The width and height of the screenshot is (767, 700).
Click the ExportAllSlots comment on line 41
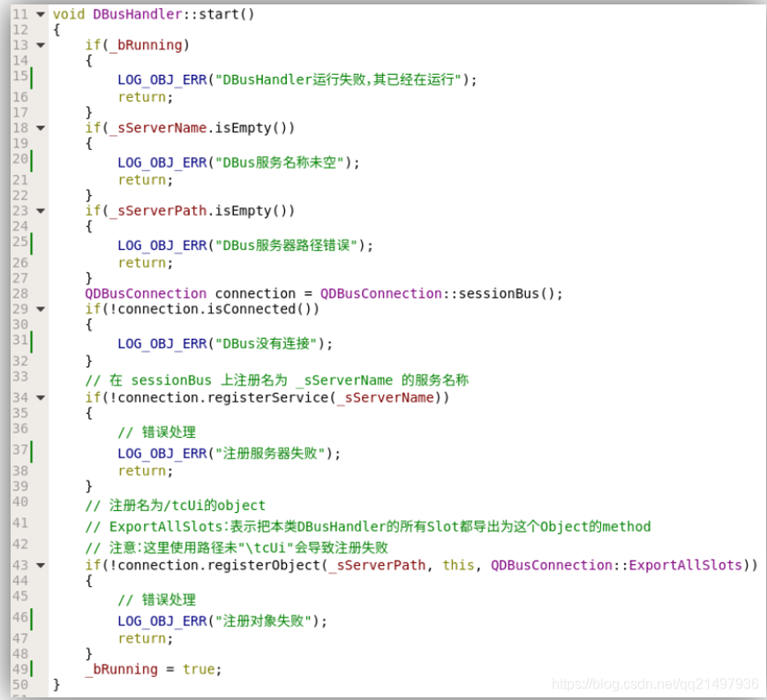click(x=368, y=527)
